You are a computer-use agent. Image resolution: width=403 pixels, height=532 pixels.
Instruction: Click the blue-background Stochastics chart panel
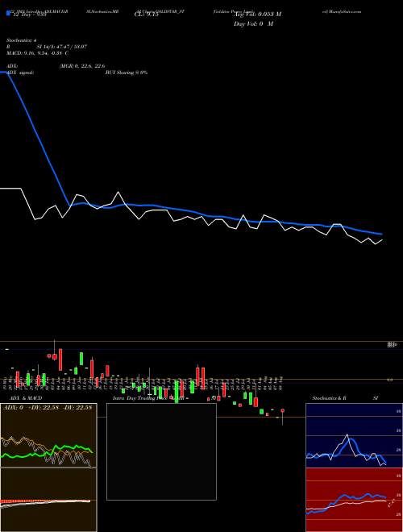pyautogui.click(x=354, y=435)
